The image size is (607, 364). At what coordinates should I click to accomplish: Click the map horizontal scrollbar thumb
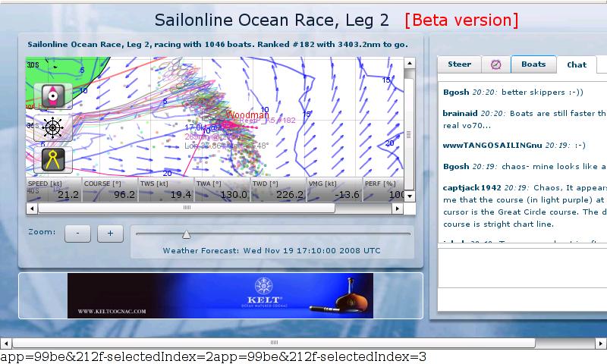187,208
